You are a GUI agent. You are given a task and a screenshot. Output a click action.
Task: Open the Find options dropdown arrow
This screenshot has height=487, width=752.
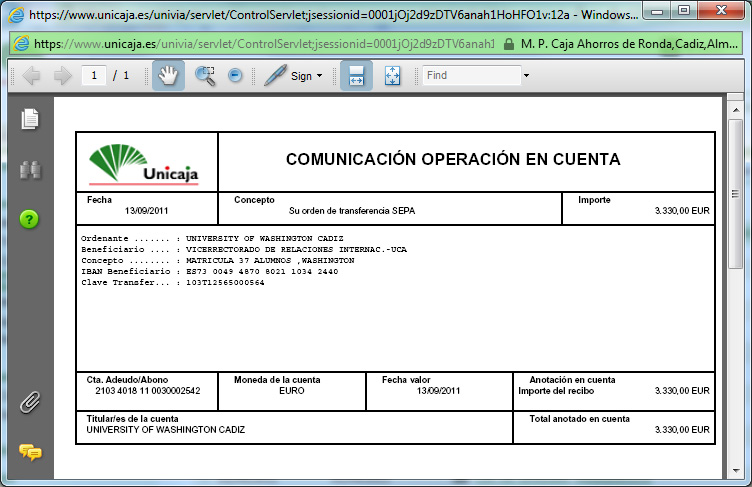pyautogui.click(x=527, y=75)
